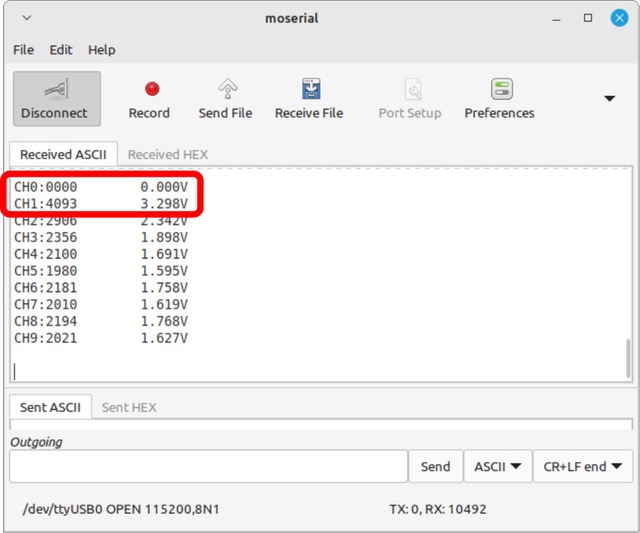
Task: Open the Send File upload icon
Action: [227, 89]
